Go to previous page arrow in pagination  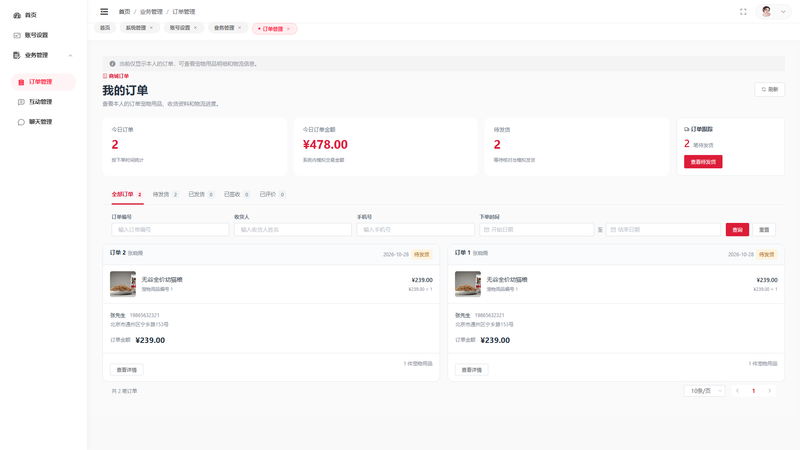737,391
